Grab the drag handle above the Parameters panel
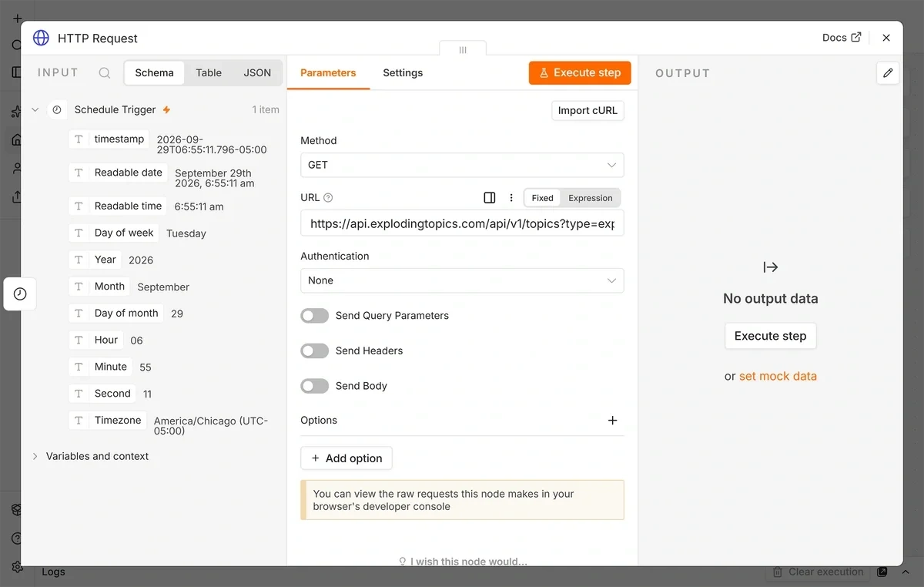924x587 pixels. click(x=463, y=49)
